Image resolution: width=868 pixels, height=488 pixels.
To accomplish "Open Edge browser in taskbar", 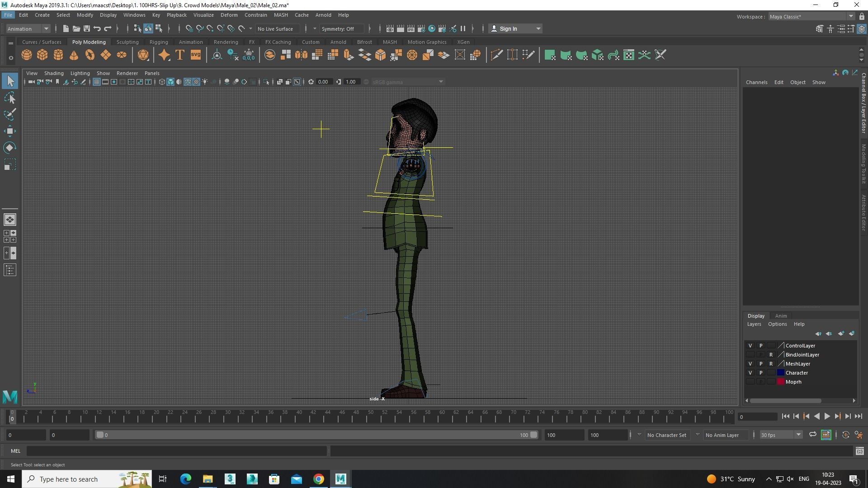I will (x=186, y=479).
